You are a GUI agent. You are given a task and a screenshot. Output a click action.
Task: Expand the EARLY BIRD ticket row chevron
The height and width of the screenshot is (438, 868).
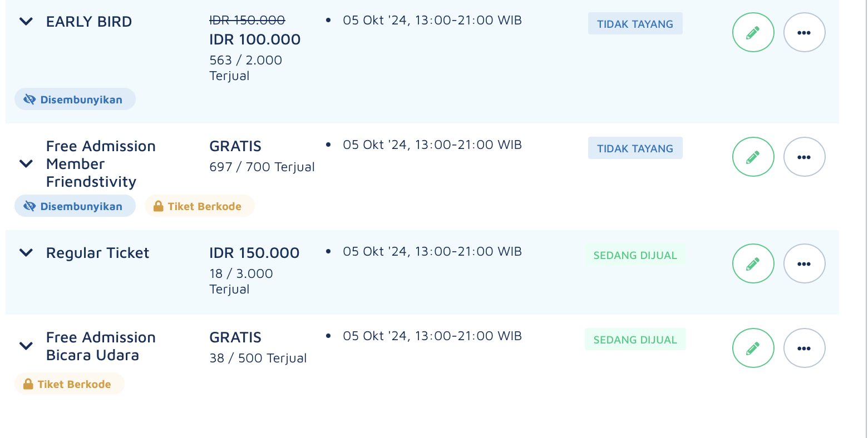26,22
